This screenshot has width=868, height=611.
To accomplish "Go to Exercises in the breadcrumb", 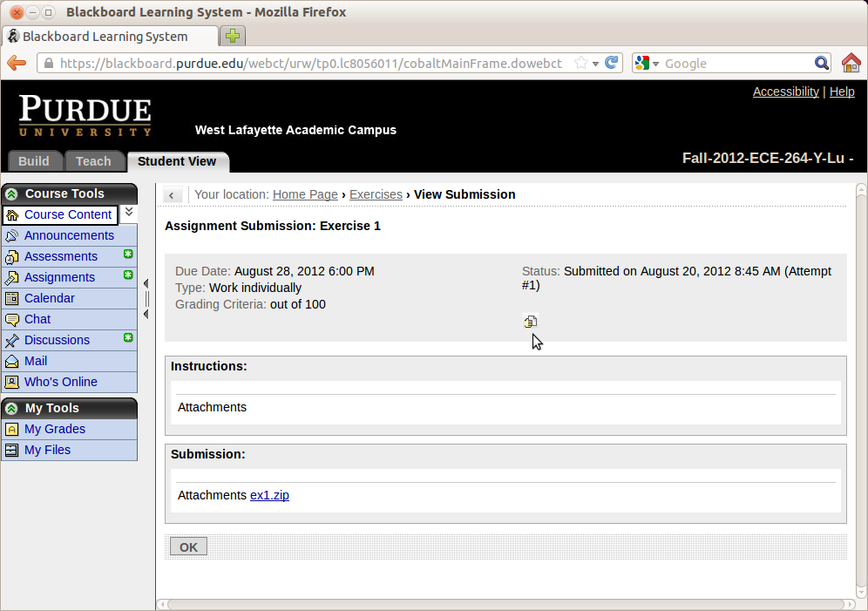I will pos(376,194).
